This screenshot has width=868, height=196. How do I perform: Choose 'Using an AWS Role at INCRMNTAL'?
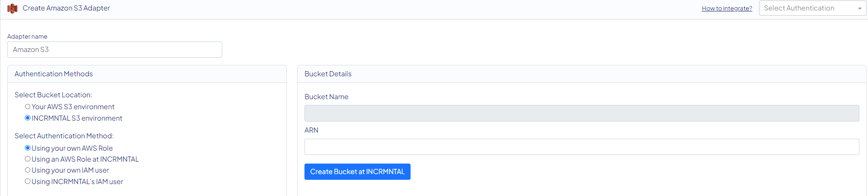point(28,159)
